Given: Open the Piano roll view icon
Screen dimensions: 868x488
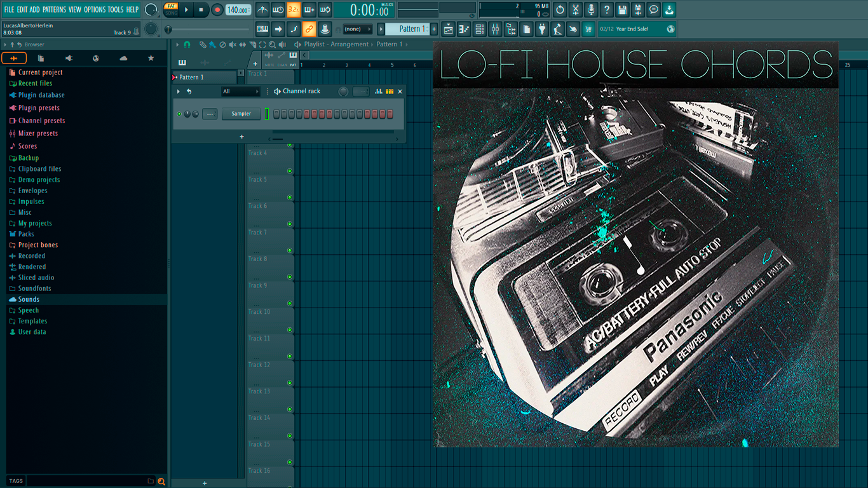Looking at the screenshot, I should (464, 29).
